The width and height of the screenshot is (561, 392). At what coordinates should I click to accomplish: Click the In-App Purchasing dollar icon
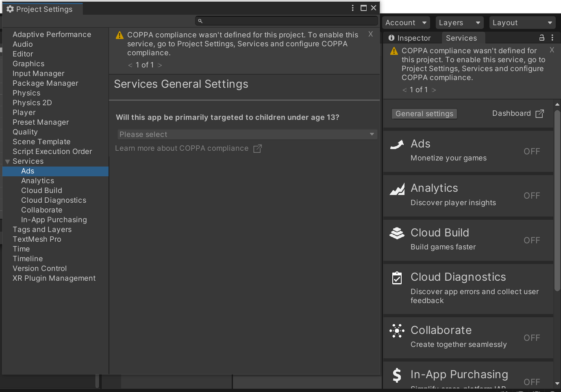(x=397, y=375)
